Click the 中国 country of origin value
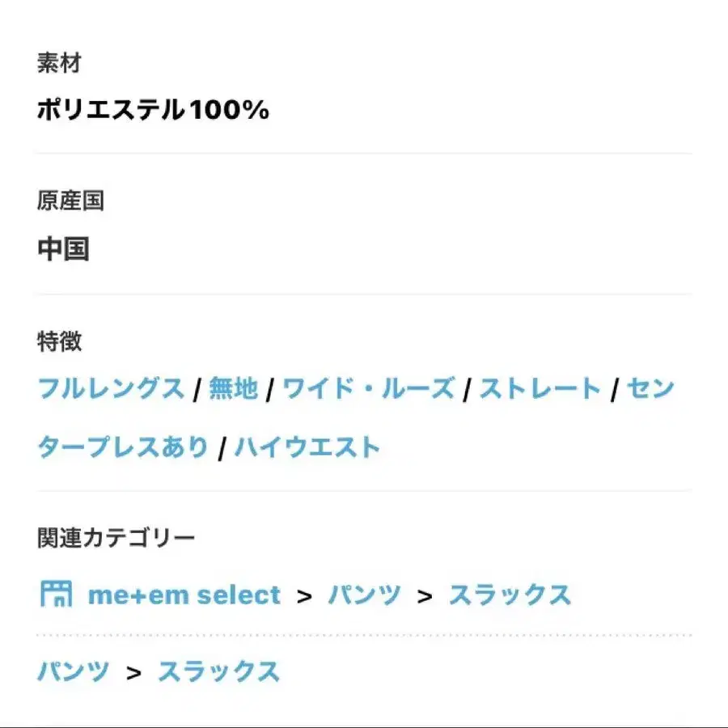 (63, 249)
